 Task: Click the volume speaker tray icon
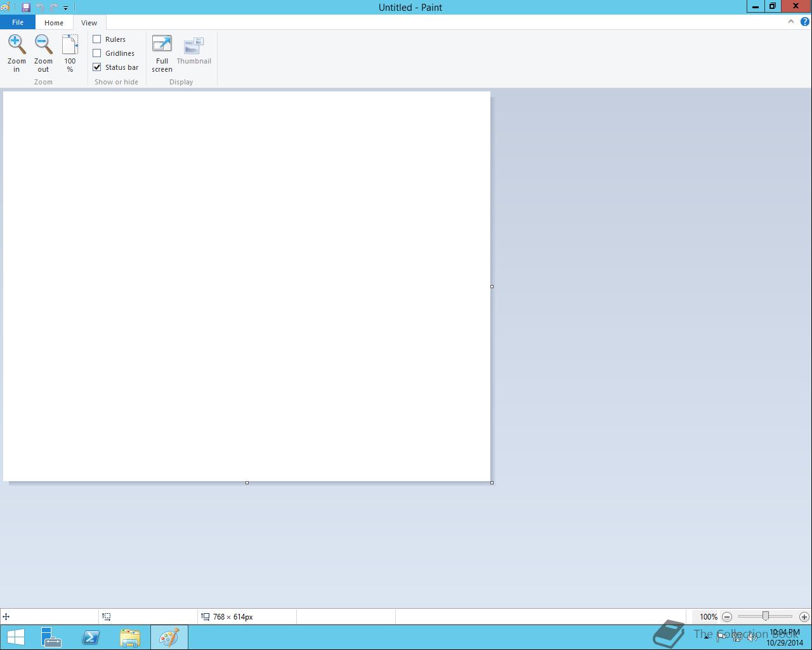pos(752,637)
